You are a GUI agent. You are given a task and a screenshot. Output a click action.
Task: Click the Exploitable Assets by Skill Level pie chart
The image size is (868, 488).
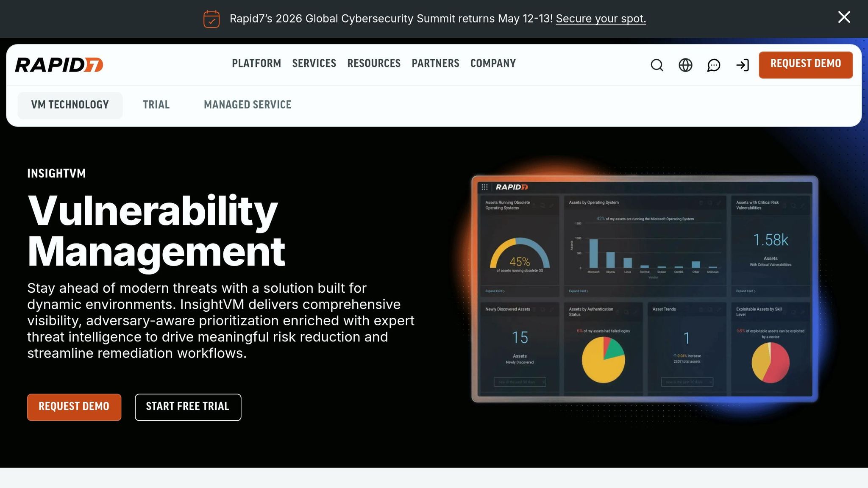click(x=771, y=363)
